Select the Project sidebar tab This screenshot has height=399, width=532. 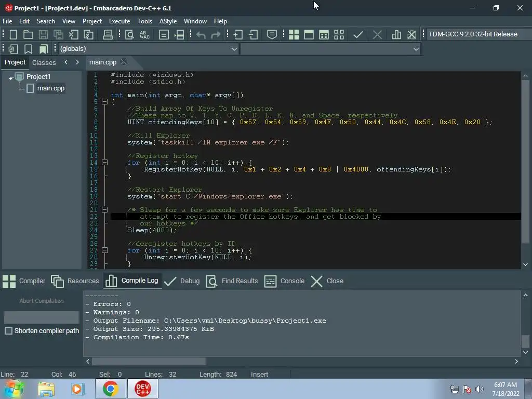pos(15,62)
